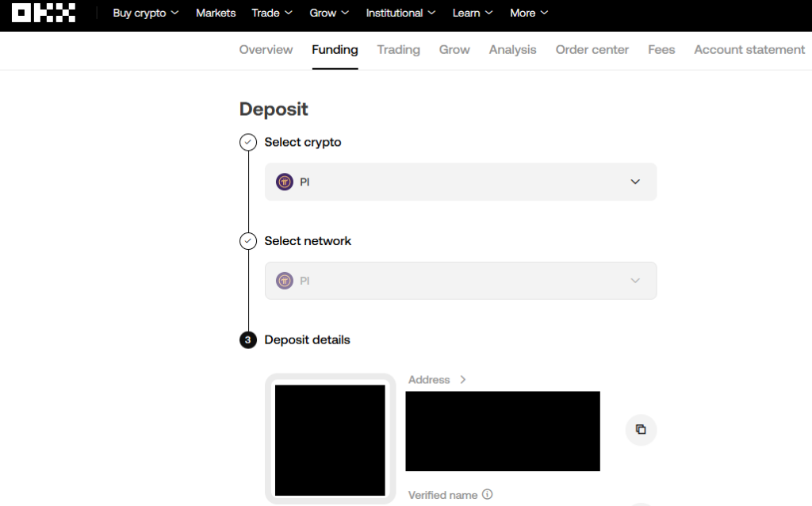812x506 pixels.
Task: Open the Institutional menu
Action: pyautogui.click(x=400, y=13)
